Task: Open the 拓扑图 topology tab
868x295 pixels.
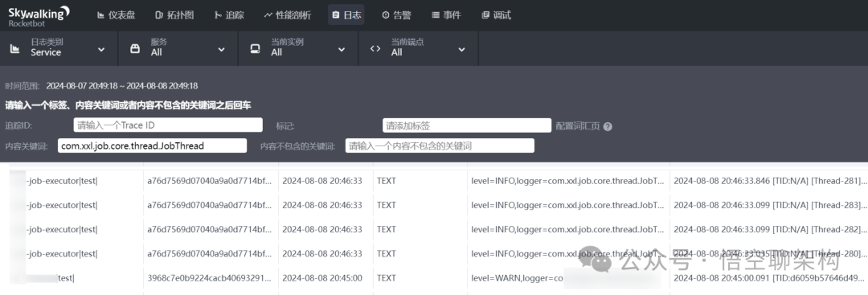Action: (x=174, y=15)
